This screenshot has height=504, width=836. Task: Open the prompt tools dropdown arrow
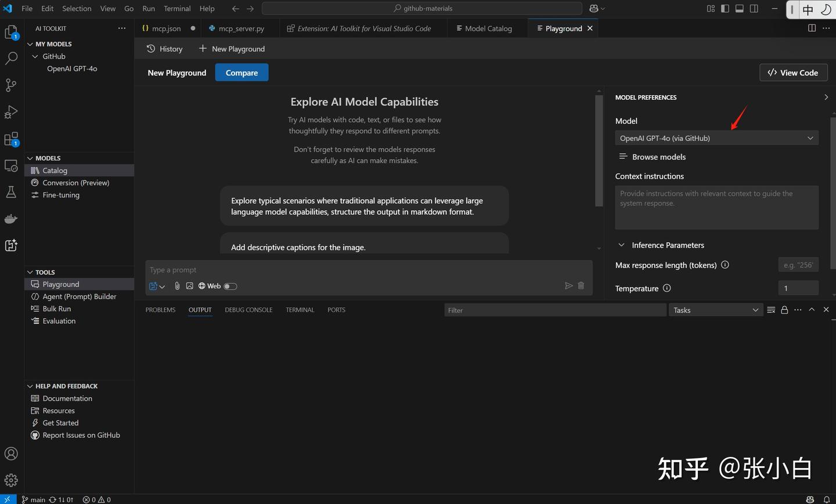coord(162,286)
